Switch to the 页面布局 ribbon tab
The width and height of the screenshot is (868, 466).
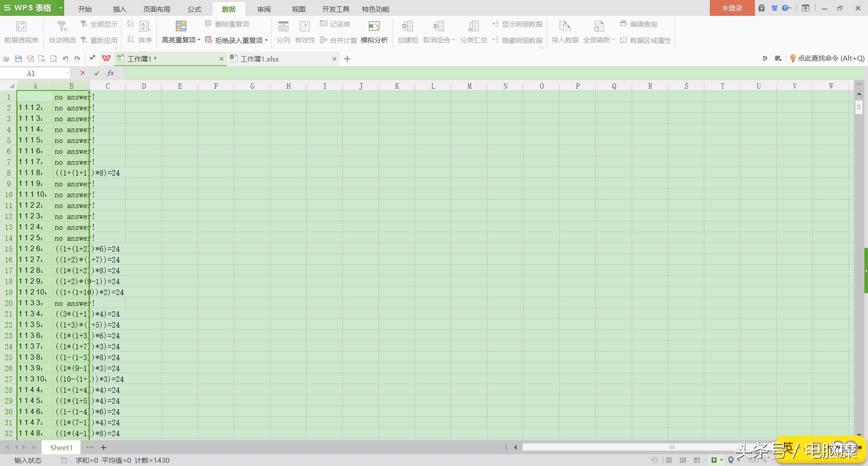click(156, 9)
